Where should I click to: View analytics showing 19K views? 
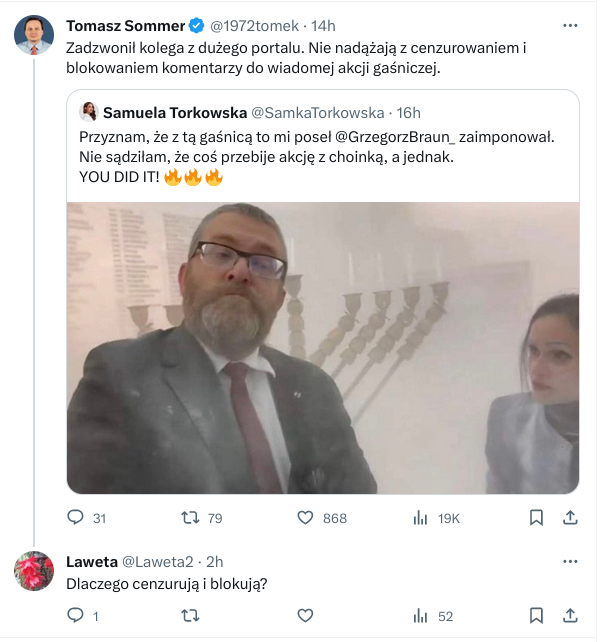(x=421, y=518)
